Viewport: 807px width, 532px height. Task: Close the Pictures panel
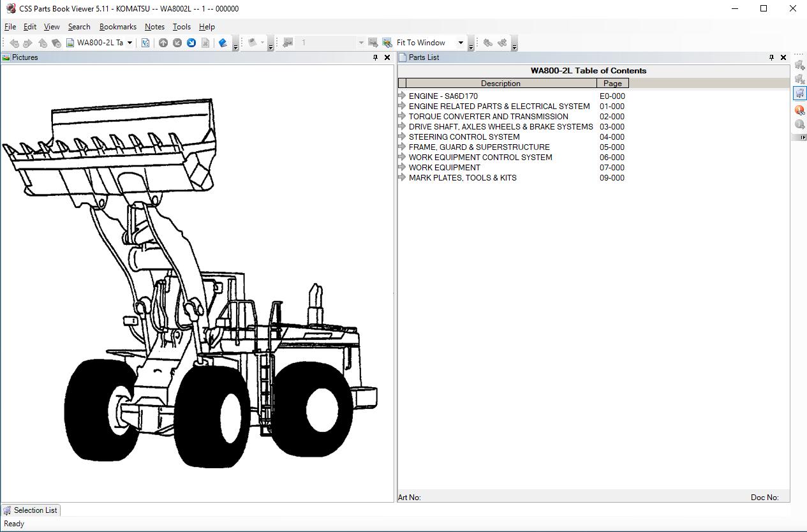pyautogui.click(x=387, y=57)
